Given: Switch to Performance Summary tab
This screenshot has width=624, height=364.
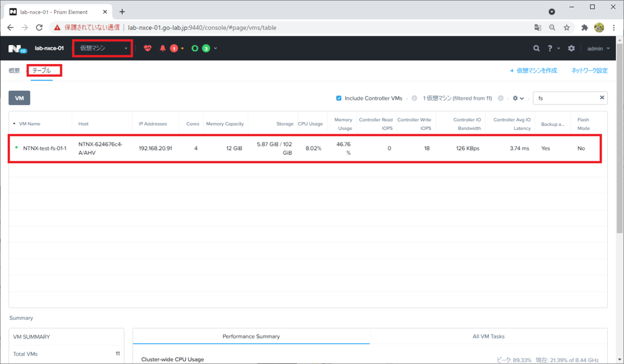Looking at the screenshot, I should (251, 336).
